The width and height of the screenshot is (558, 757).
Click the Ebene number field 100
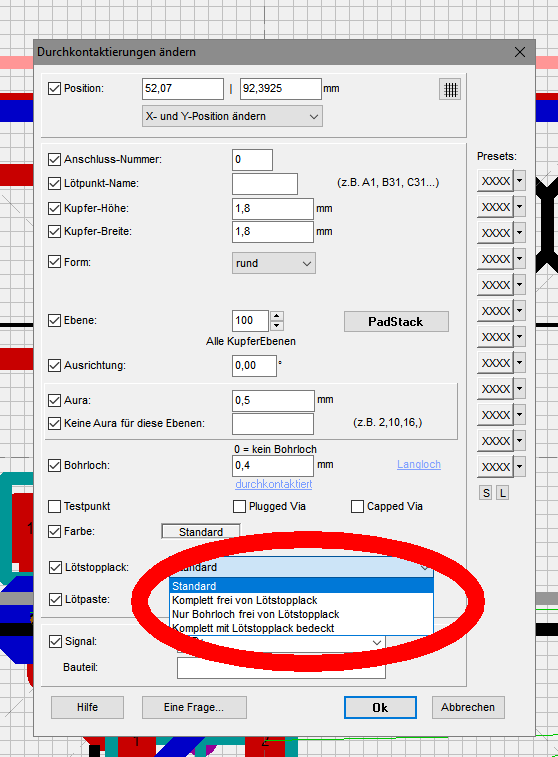pyautogui.click(x=250, y=321)
